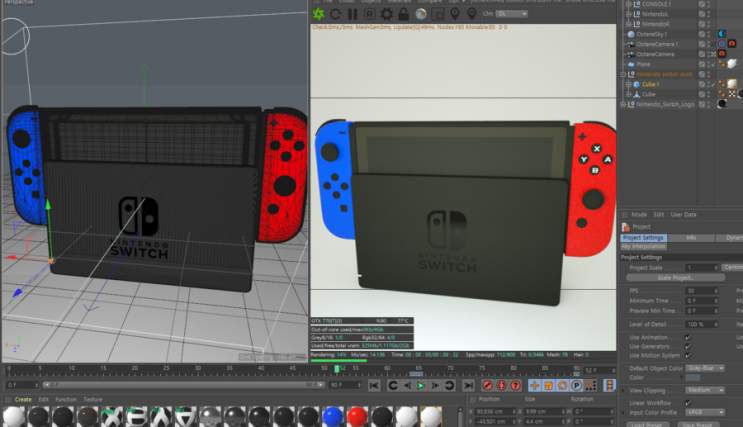Open Octane settings gear icon
The height and width of the screenshot is (427, 743).
coord(387,14)
